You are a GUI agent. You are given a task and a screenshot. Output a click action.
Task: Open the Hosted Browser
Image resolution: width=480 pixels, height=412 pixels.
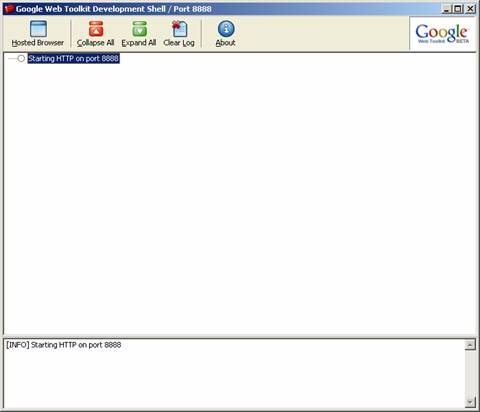coord(38,34)
